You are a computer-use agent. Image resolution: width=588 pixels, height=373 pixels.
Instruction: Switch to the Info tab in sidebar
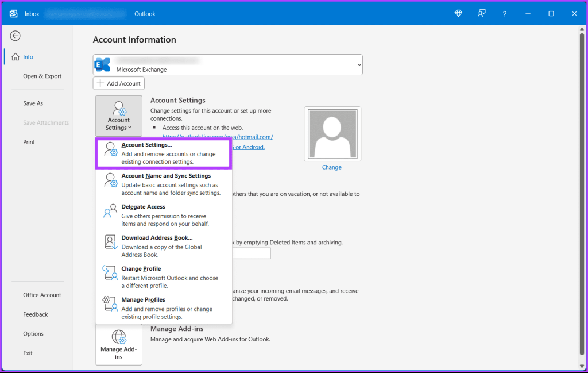(26, 57)
